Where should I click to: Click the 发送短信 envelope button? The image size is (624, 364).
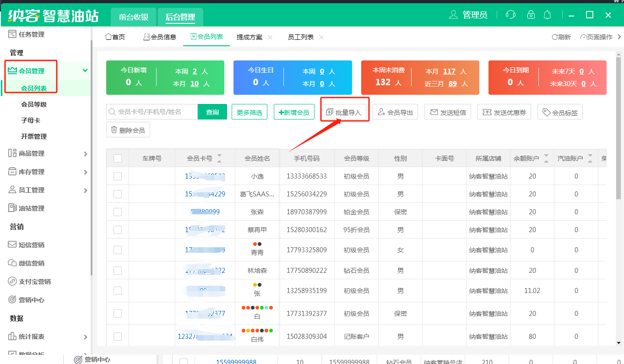pyautogui.click(x=448, y=112)
